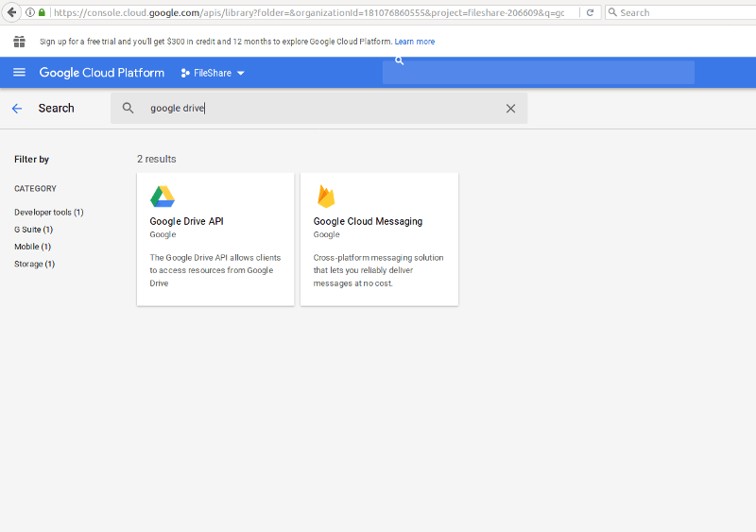Click the browser URL address field
Screen dimensions: 756x532
pyautogui.click(x=309, y=12)
